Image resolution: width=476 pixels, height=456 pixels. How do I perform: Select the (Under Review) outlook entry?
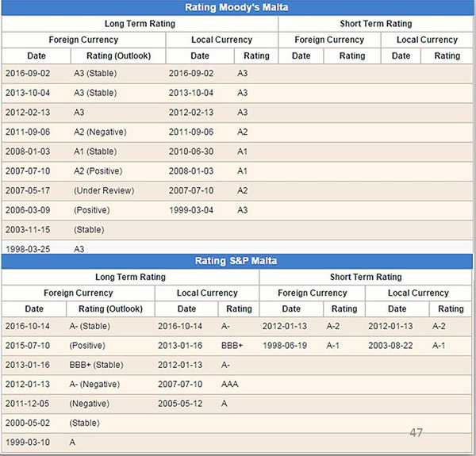click(x=104, y=190)
